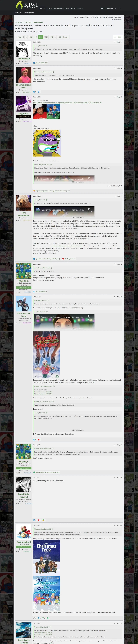Click username Grand Duke Snowfall
The height and width of the screenshot is (644, 138).
click(24, 495)
